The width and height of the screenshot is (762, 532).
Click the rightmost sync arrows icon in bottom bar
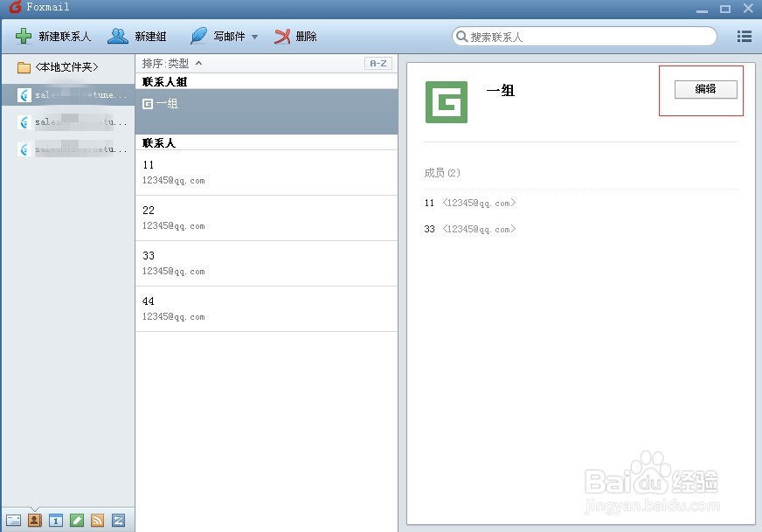pyautogui.click(x=118, y=520)
